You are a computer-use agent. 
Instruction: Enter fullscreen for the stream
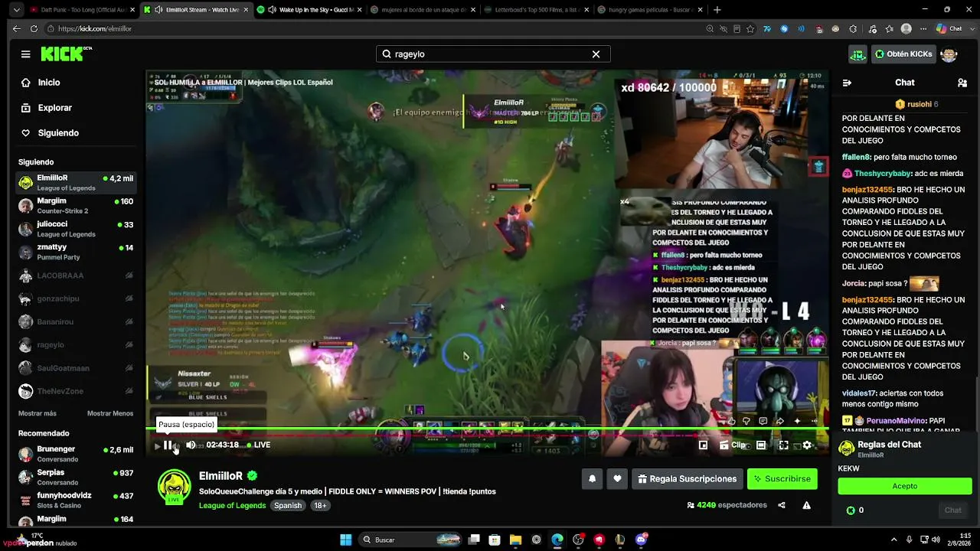point(784,445)
